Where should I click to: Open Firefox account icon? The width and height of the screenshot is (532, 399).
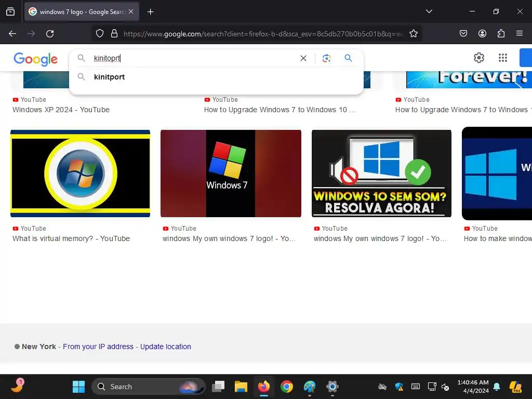point(482,33)
